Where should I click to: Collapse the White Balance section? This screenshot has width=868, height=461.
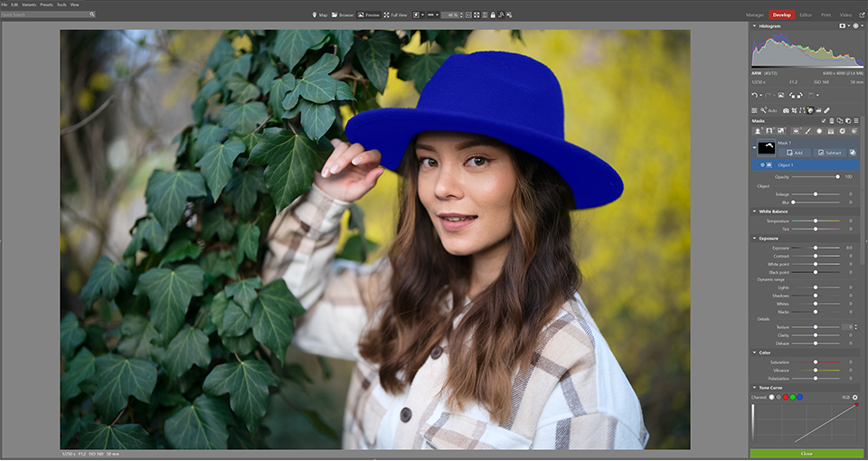tap(754, 212)
